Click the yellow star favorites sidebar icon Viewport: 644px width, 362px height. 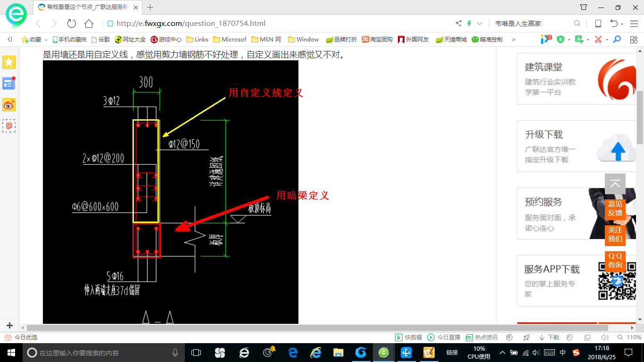9,62
